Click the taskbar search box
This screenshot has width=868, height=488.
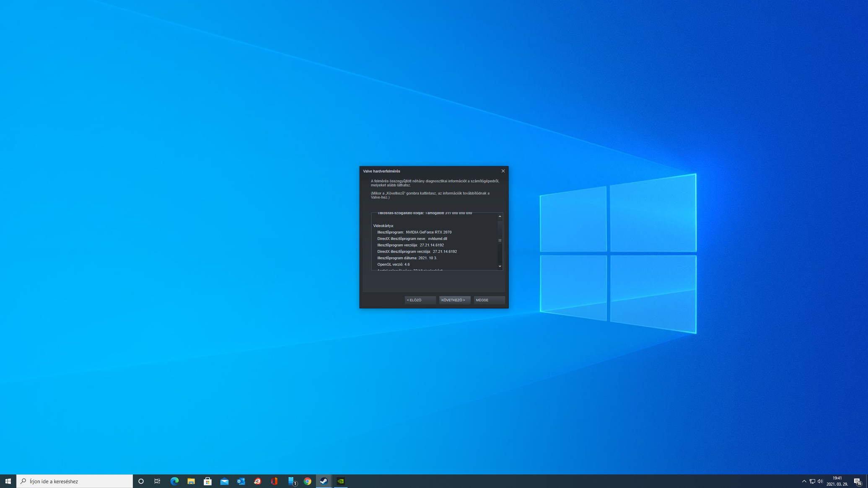tap(75, 481)
